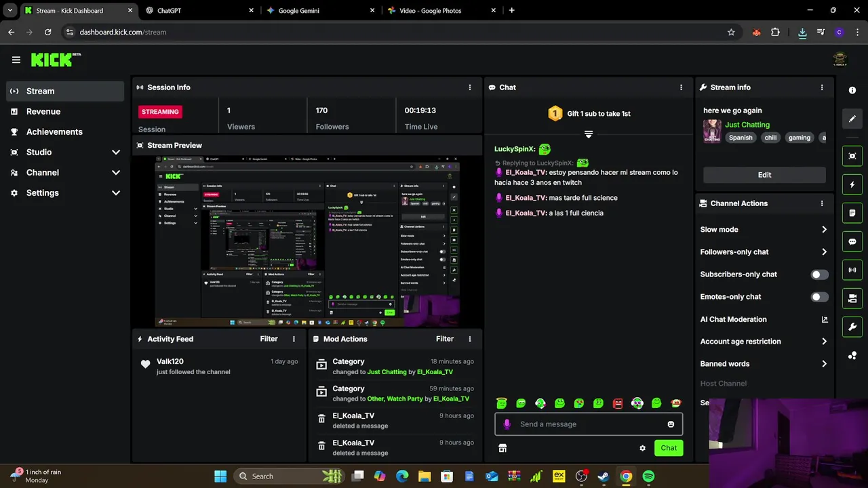Click the stream preview thumbnail
The height and width of the screenshot is (488, 868).
(x=308, y=241)
